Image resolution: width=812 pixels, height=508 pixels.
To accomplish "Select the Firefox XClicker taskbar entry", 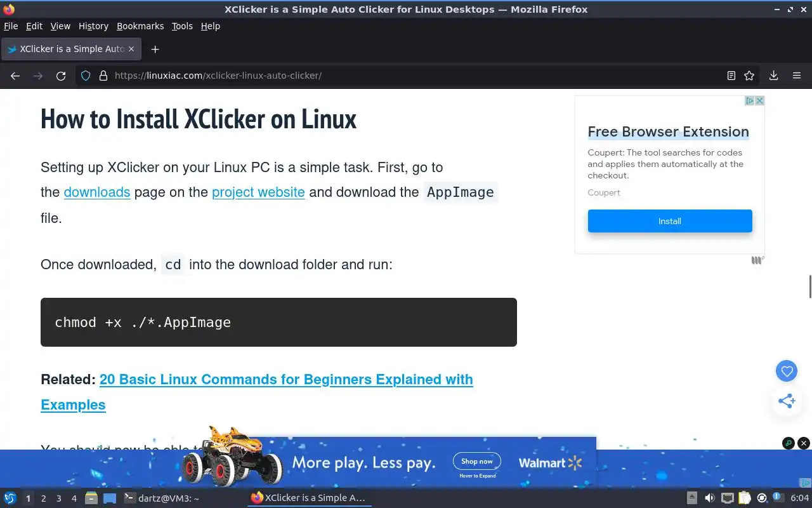I will click(309, 498).
